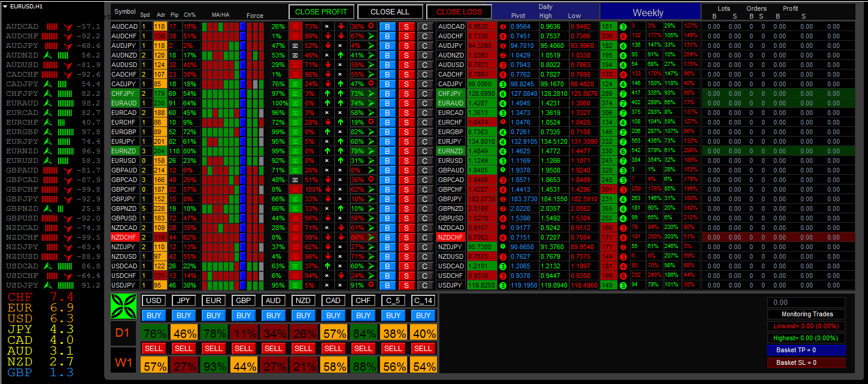Viewport: 868px width, 384px height.
Task: Click the MA/HA column header
Action: click(220, 15)
